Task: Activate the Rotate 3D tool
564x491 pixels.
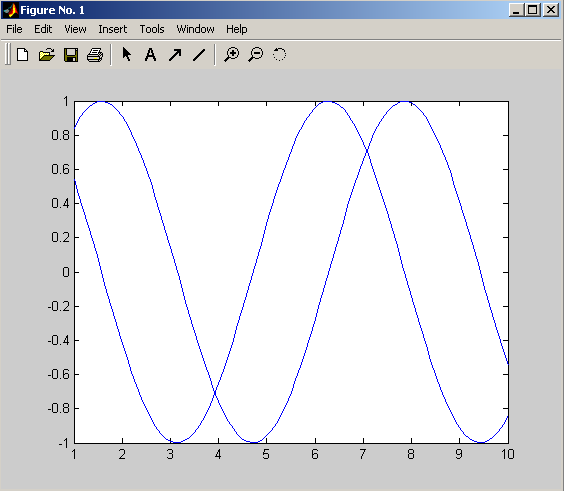Action: tap(279, 55)
